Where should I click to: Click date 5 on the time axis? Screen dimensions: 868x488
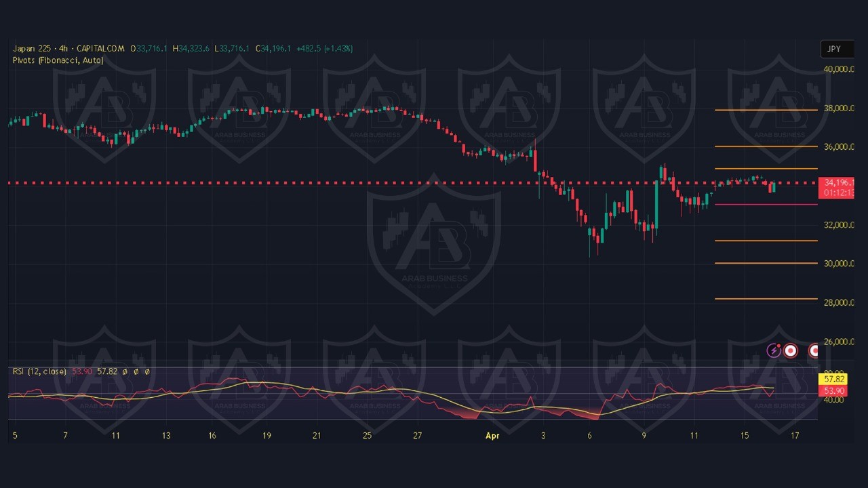click(x=15, y=436)
